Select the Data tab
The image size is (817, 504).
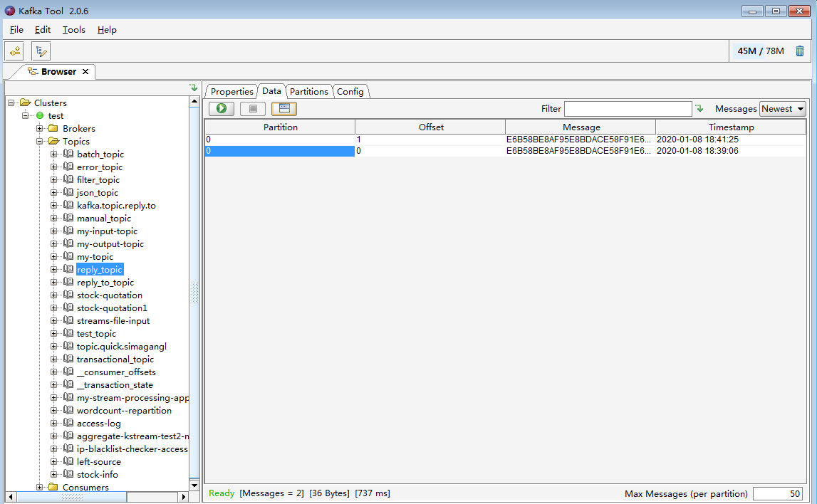(x=271, y=90)
